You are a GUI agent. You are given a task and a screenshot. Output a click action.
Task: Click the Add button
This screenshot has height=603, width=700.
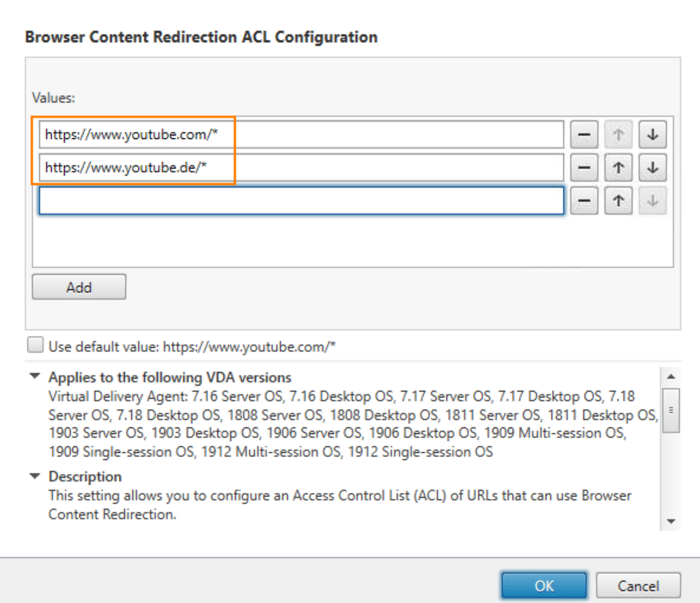pyautogui.click(x=78, y=287)
